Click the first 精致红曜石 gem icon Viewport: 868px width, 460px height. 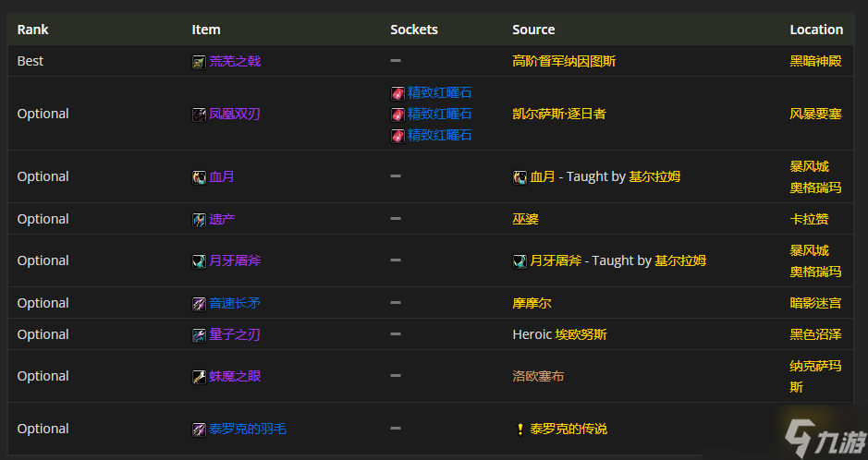coord(397,93)
